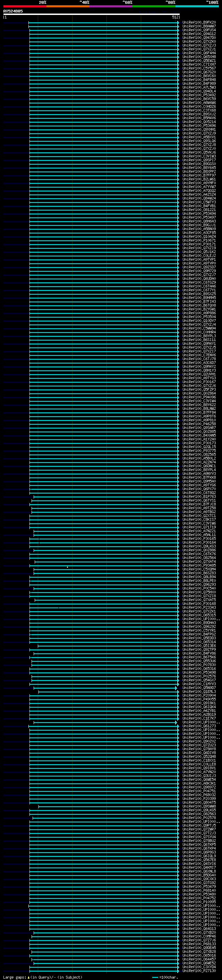Click the red 20% identity legend segment

pyautogui.click(x=25, y=6)
